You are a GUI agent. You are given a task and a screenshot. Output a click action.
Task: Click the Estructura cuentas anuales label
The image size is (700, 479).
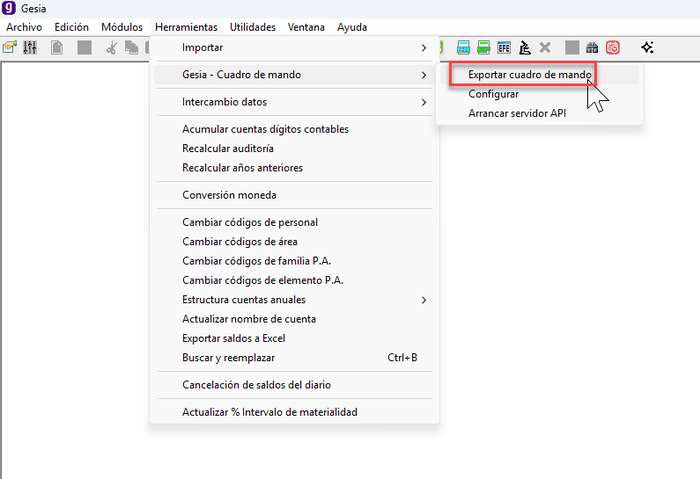click(244, 300)
